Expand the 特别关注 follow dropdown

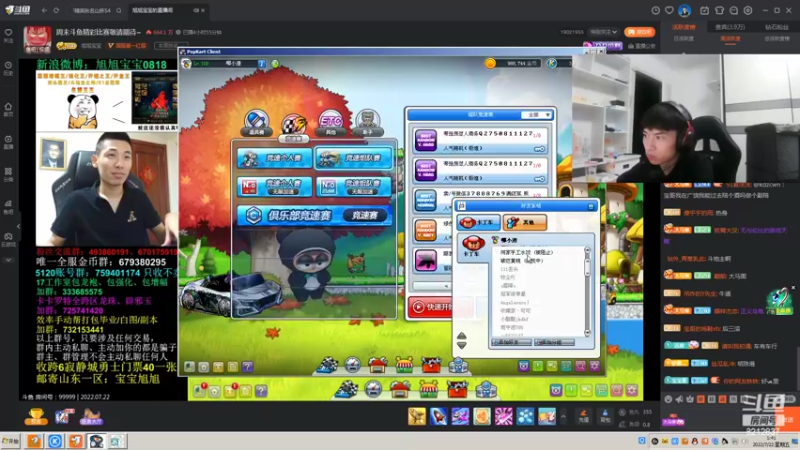604,32
